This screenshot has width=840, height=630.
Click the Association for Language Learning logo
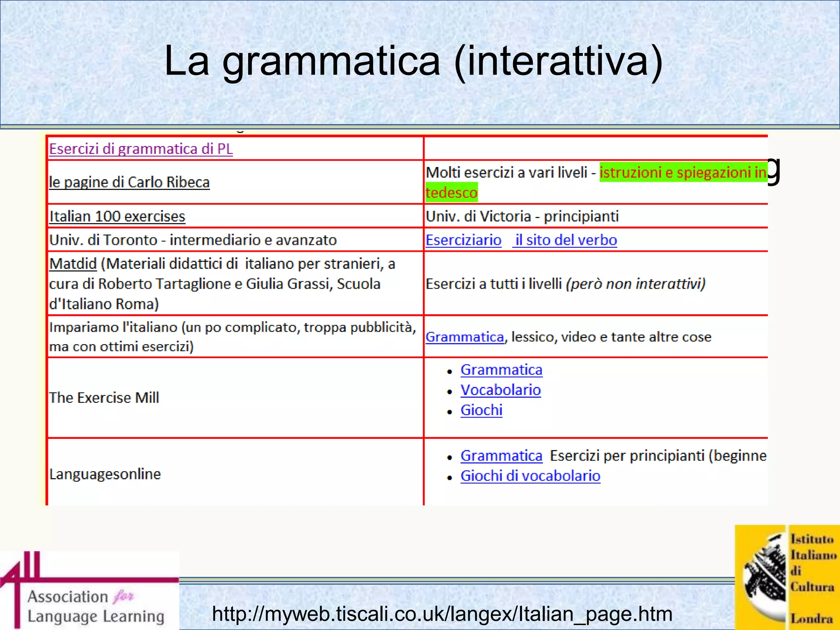[89, 591]
